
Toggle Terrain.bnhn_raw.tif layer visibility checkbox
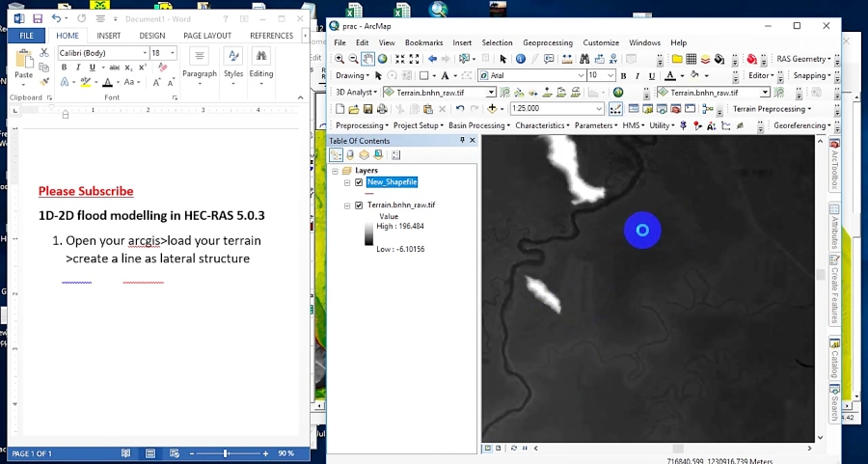point(359,205)
